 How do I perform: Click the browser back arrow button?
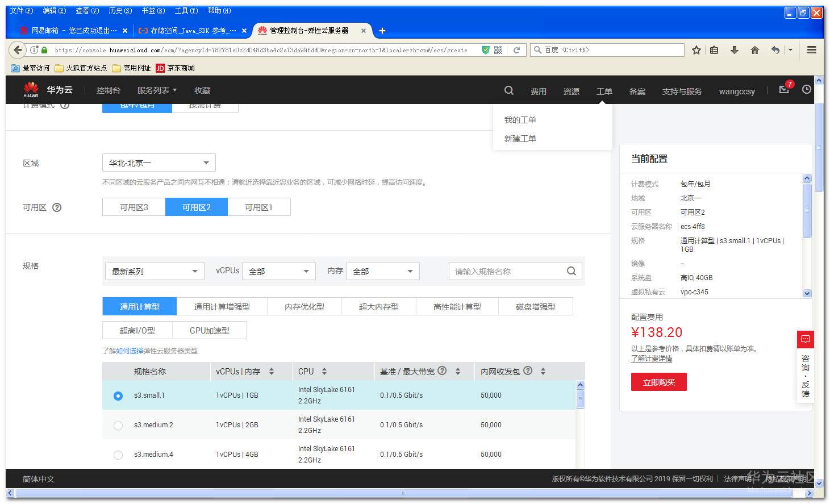[x=18, y=50]
